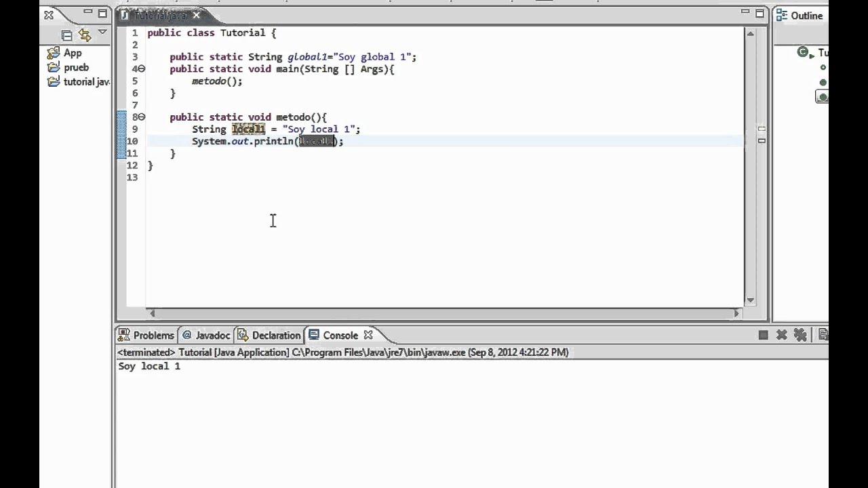
Task: Switch to the Javadoc tab
Action: point(206,335)
